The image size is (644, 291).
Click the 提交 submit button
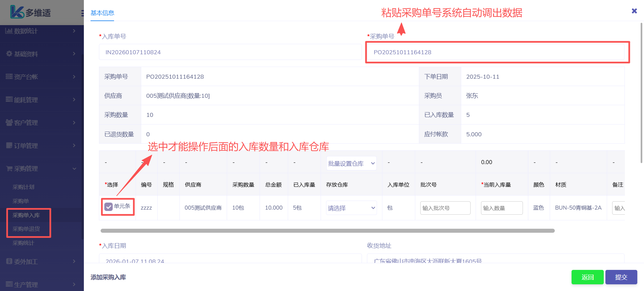tap(621, 277)
